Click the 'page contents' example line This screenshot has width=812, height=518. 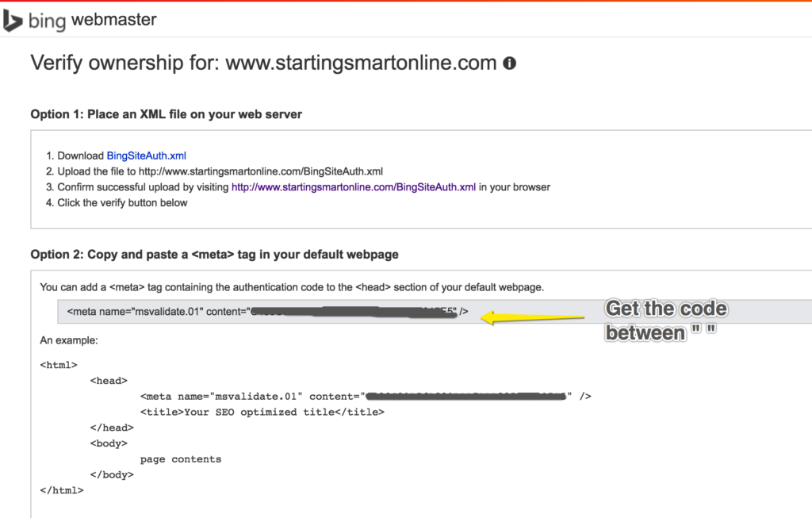(181, 459)
